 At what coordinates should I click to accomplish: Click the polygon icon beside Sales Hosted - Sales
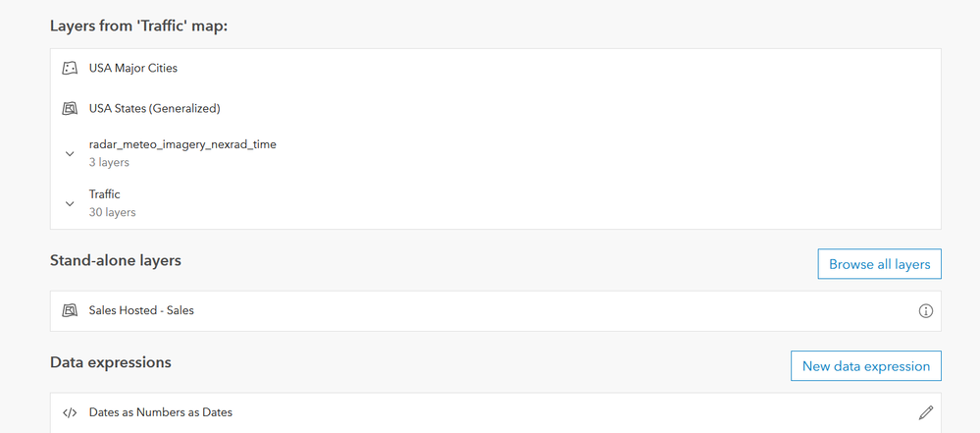click(70, 309)
